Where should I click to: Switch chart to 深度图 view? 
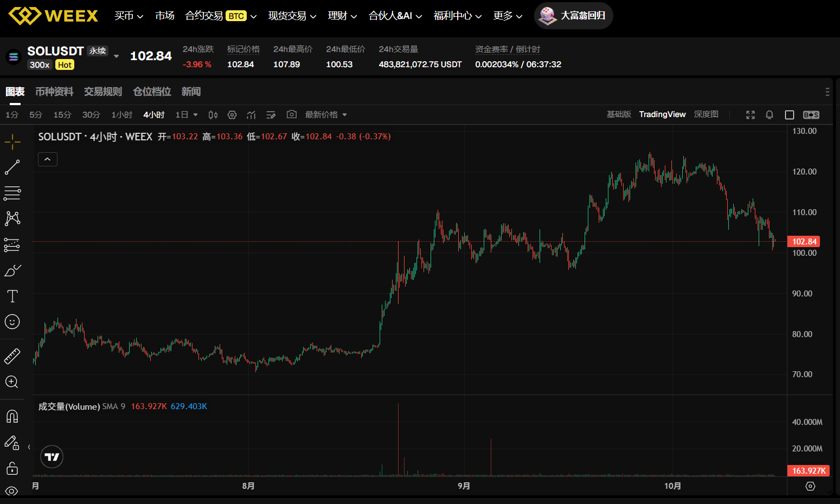coord(706,114)
